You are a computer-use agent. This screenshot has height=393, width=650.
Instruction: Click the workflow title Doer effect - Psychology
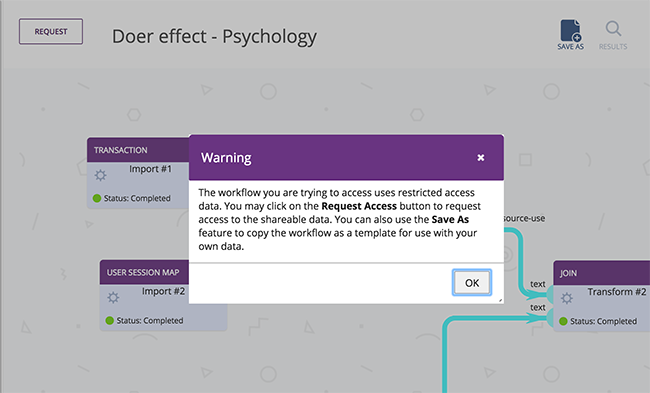click(214, 36)
